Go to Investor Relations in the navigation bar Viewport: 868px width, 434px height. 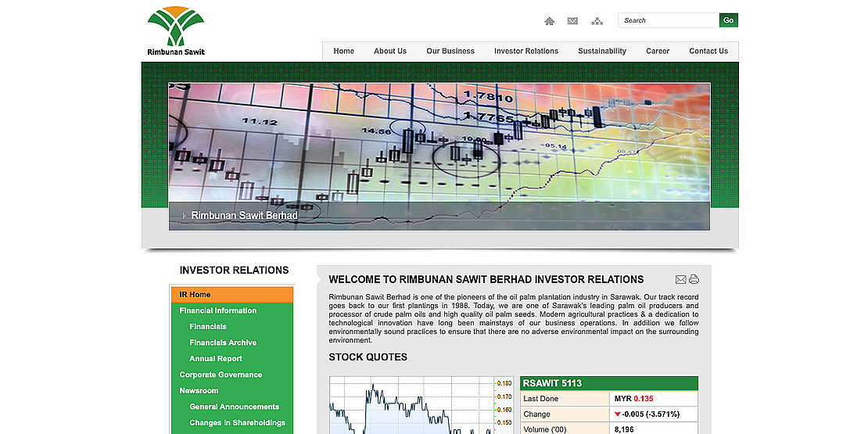(526, 51)
